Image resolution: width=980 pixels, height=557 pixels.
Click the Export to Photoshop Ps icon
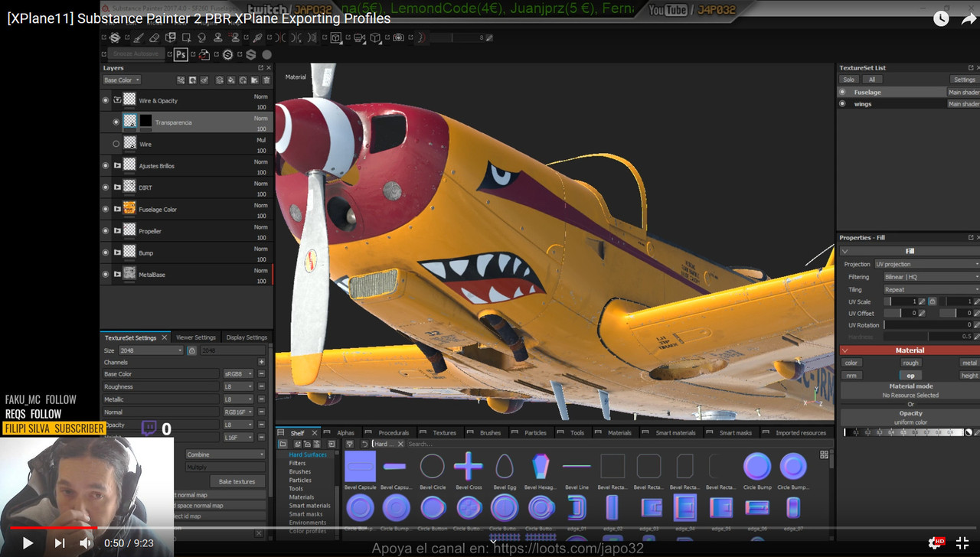pyautogui.click(x=181, y=54)
